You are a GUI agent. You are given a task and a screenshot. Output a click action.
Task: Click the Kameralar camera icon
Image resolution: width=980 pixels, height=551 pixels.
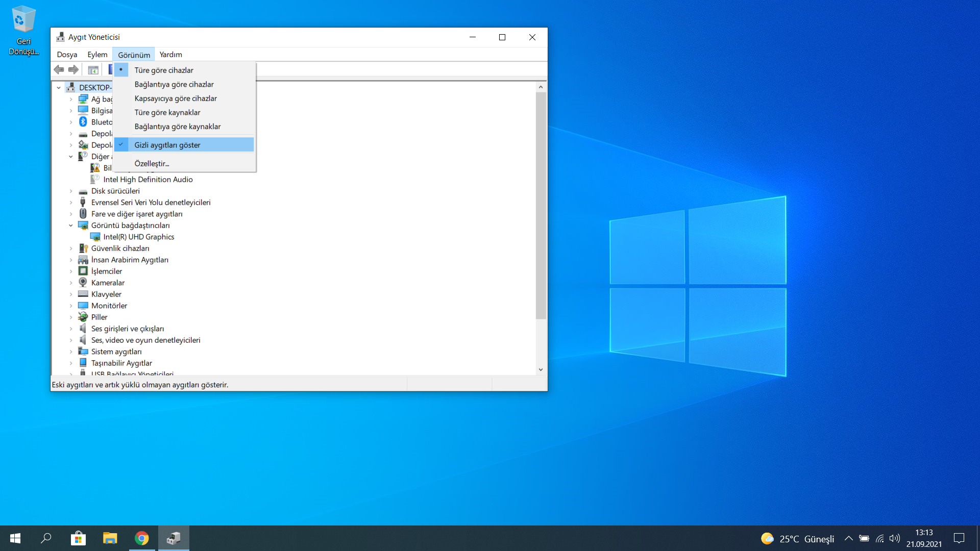click(83, 283)
